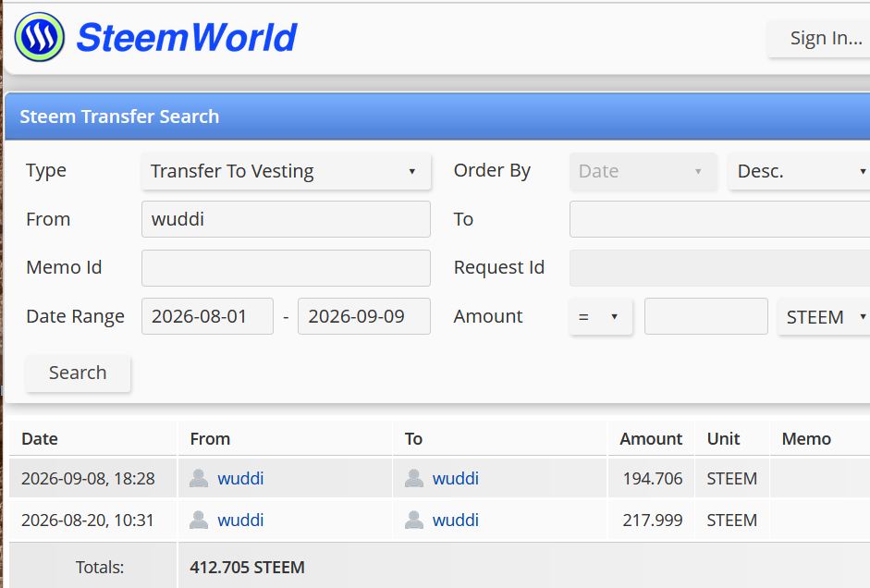Open the Type dropdown showing Transfer To Vesting

(286, 171)
